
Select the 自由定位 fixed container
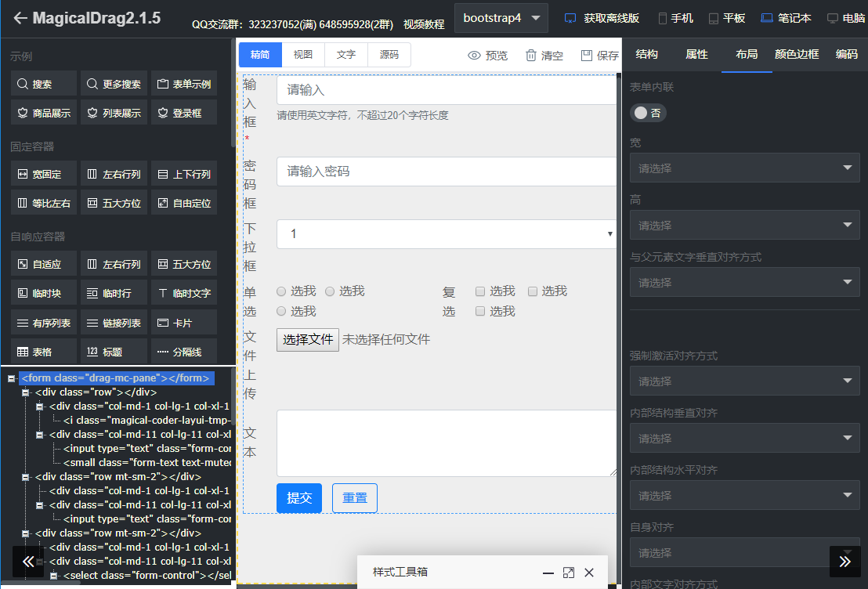[183, 202]
